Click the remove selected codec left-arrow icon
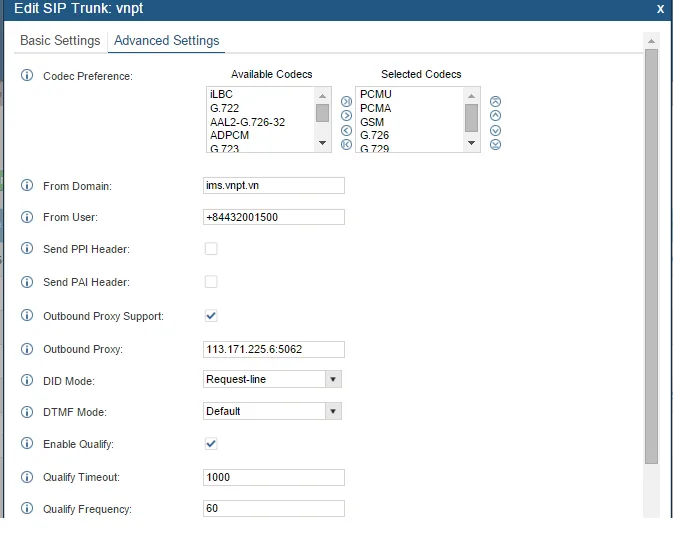This screenshot has width=673, height=534. click(x=346, y=130)
